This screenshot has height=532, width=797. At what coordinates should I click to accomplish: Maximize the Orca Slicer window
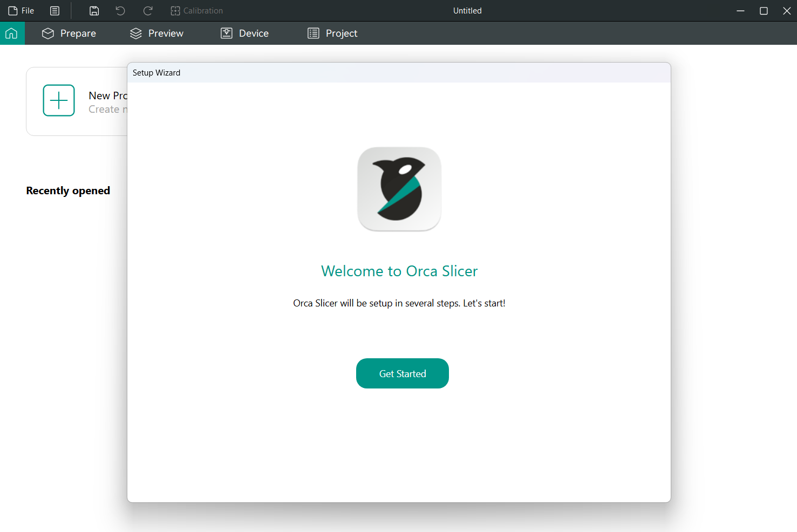point(764,11)
